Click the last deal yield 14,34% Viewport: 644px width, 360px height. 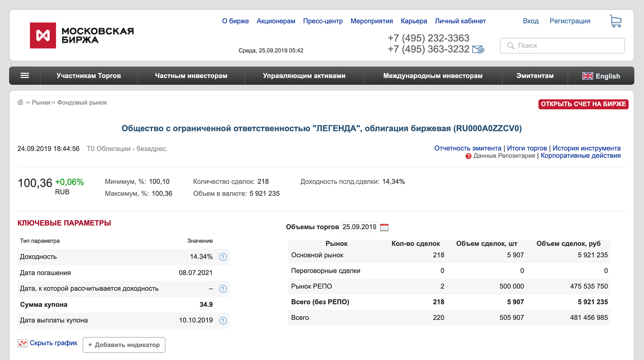pyautogui.click(x=393, y=182)
